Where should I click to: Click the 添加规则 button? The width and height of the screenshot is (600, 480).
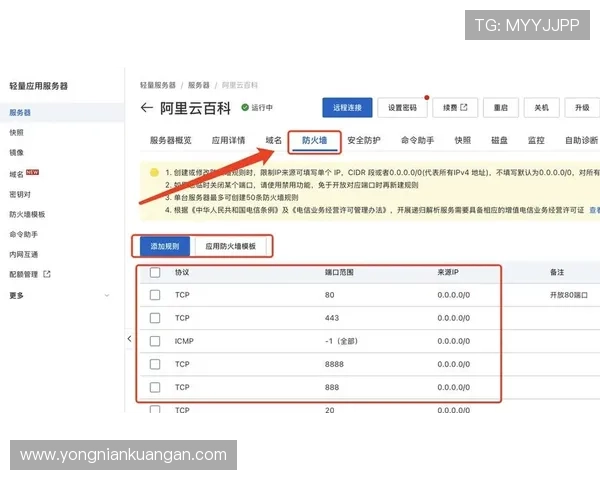pyautogui.click(x=165, y=246)
